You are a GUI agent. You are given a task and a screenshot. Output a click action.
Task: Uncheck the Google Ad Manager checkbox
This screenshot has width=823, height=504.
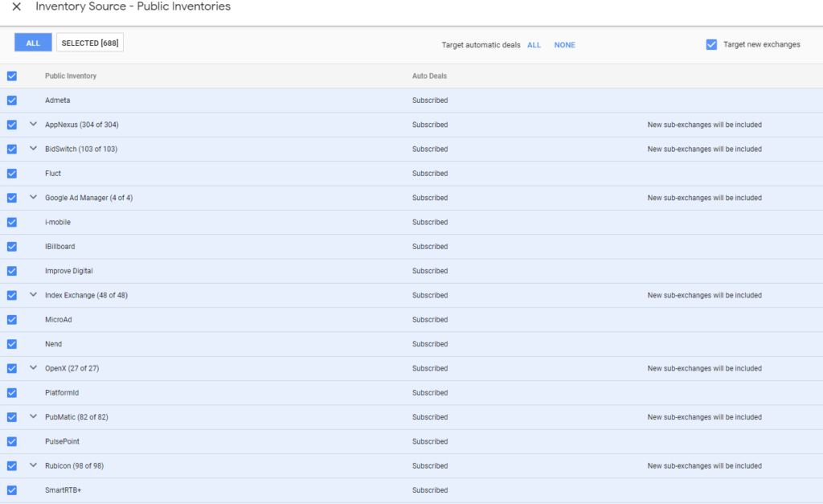click(x=12, y=198)
